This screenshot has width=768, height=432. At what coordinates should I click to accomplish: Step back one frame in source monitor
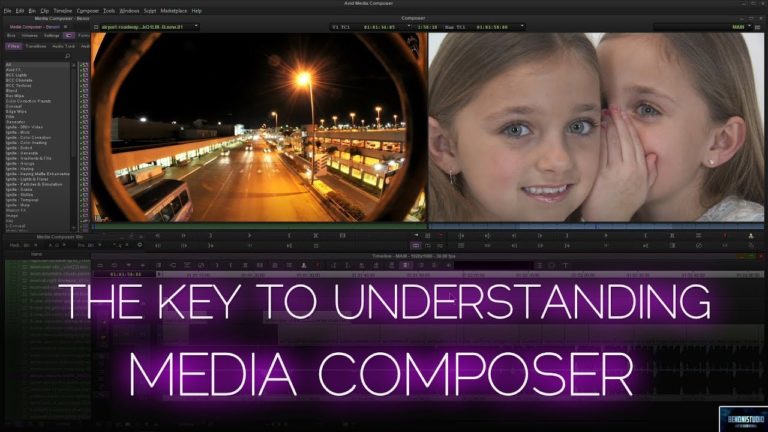pyautogui.click(x=157, y=236)
